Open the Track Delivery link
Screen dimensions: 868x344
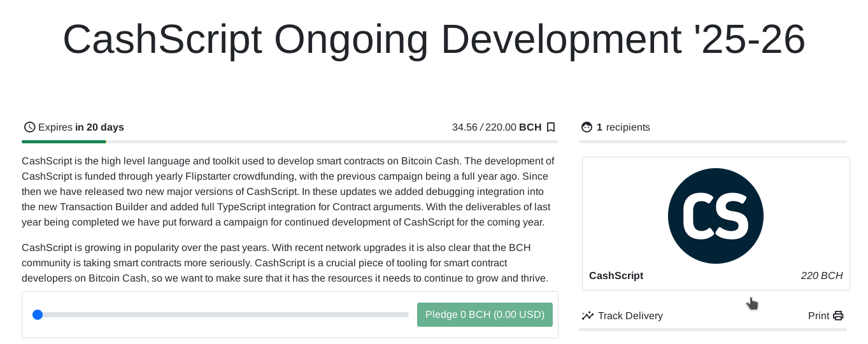(630, 316)
